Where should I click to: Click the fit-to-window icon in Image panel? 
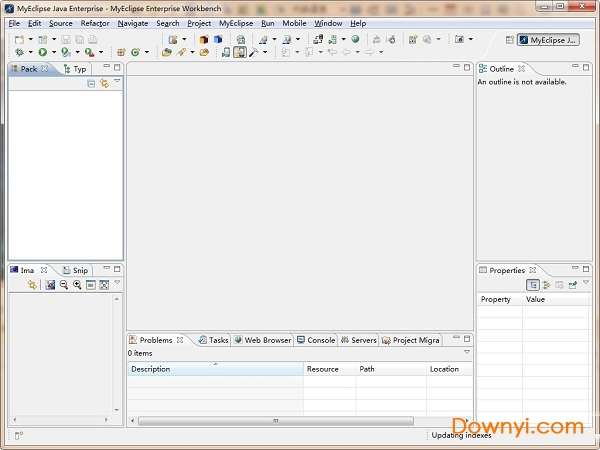tap(104, 285)
